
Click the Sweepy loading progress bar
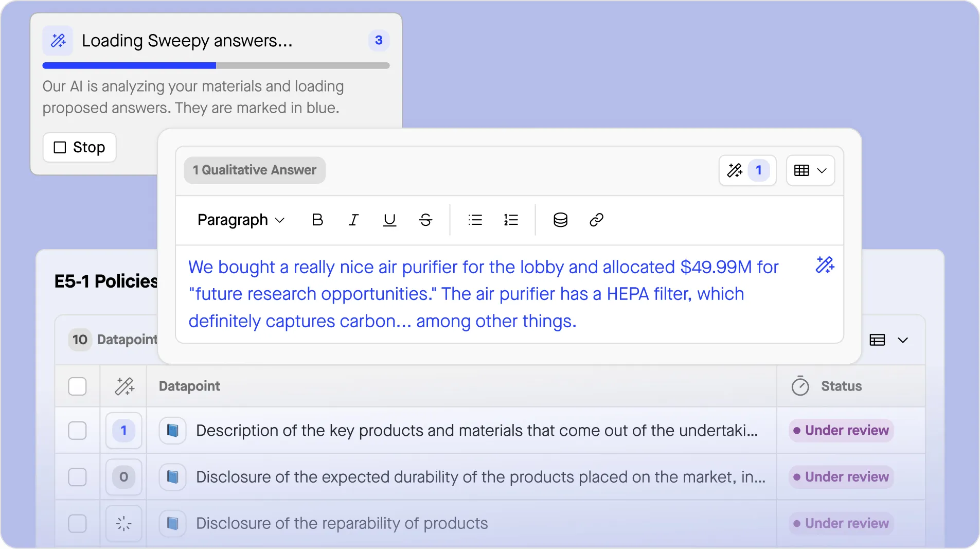[216, 66]
